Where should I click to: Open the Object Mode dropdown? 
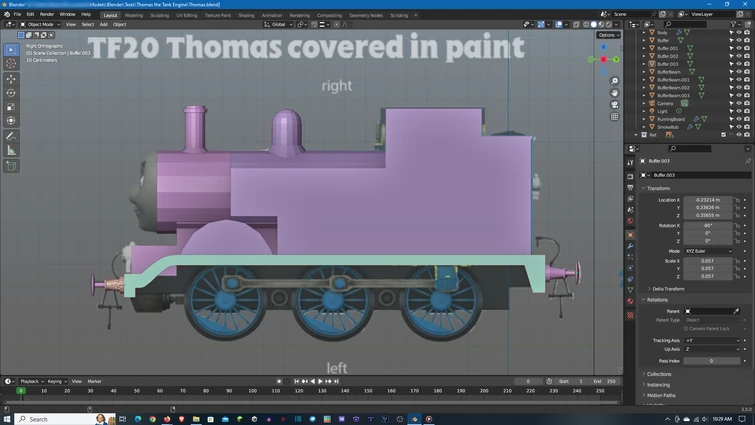40,25
